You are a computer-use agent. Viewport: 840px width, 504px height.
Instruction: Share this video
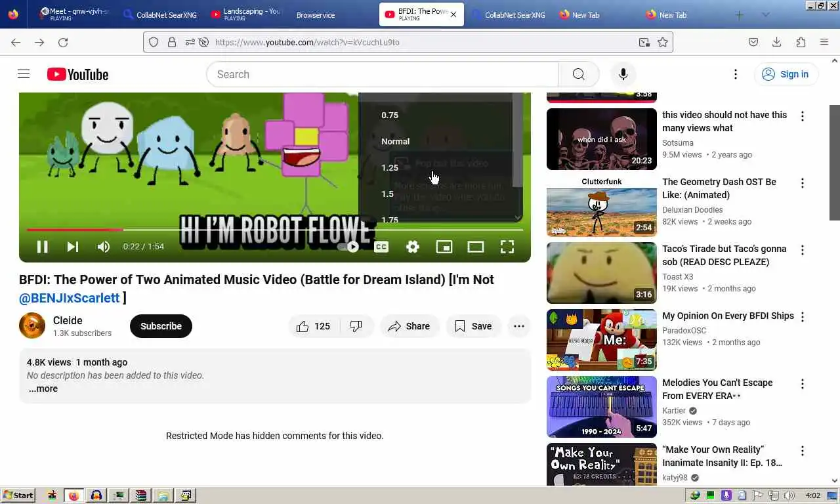click(x=409, y=326)
